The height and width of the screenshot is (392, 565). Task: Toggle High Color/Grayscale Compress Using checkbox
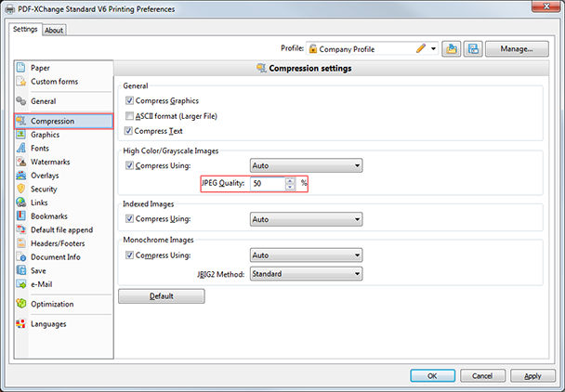coord(129,165)
